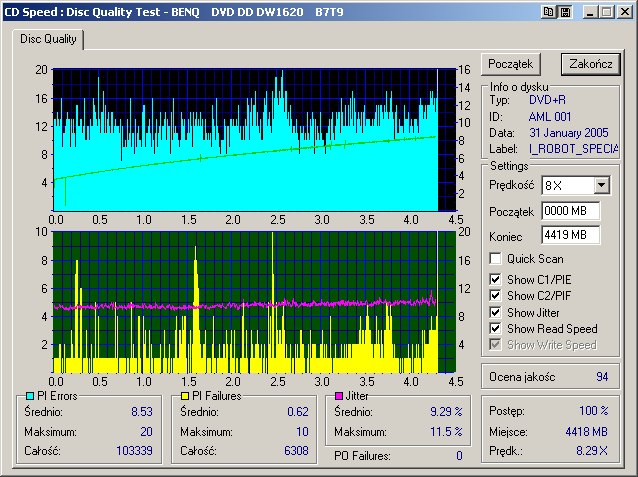Click the Jitter magenta legend swatch
The width and height of the screenshot is (638, 477).
point(339,396)
